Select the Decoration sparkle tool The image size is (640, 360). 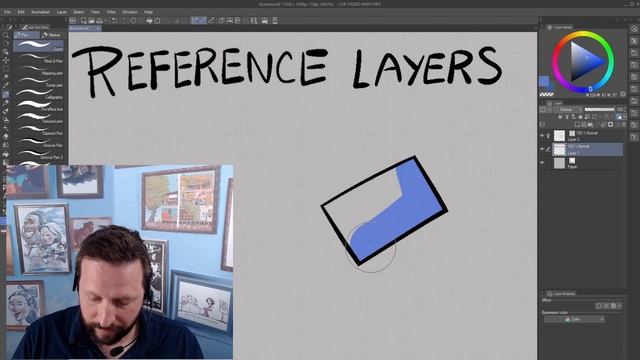point(5,128)
